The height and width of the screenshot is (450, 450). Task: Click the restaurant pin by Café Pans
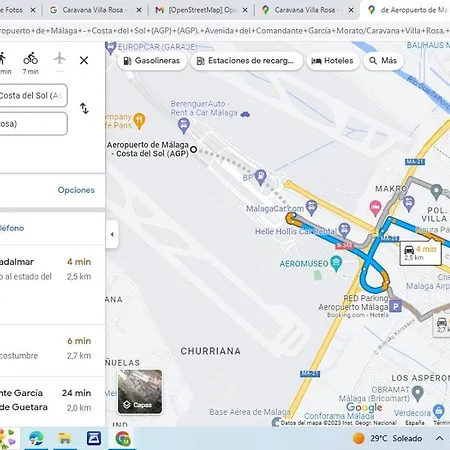pos(139,121)
